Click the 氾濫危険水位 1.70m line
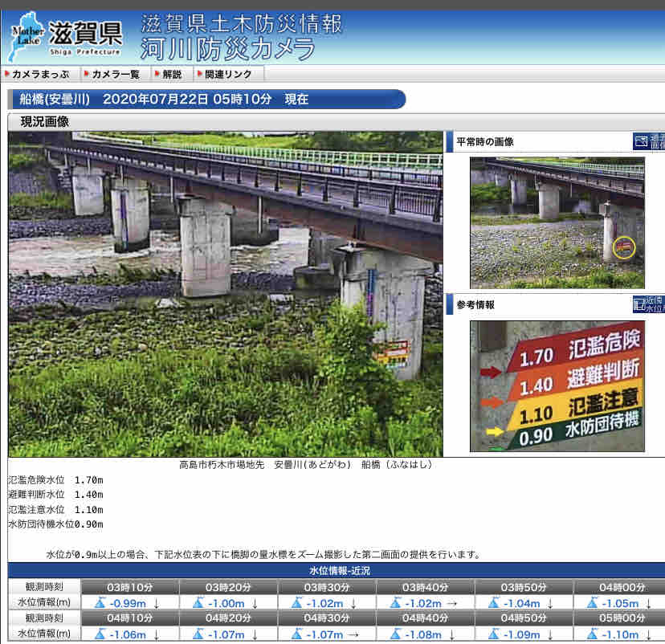665x644 pixels. coord(55,480)
